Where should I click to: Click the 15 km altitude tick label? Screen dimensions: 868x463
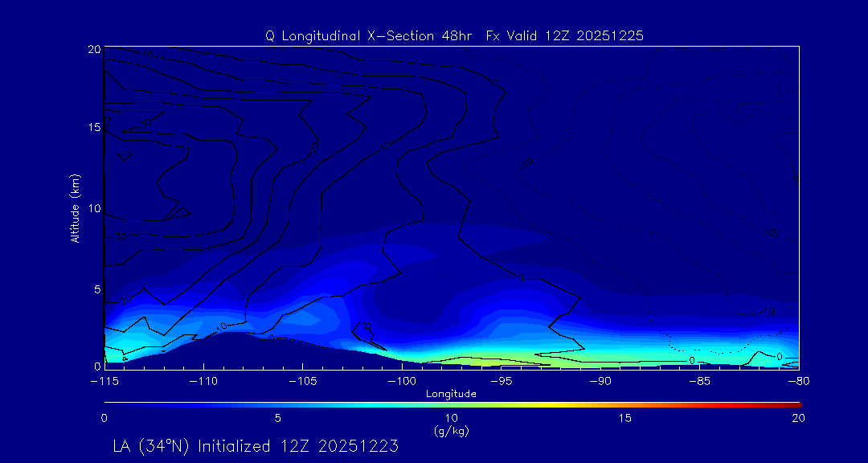(x=92, y=128)
